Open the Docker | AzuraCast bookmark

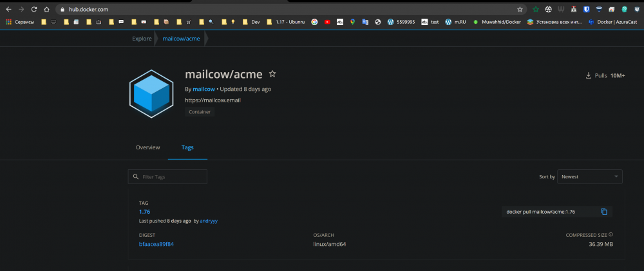pos(613,22)
